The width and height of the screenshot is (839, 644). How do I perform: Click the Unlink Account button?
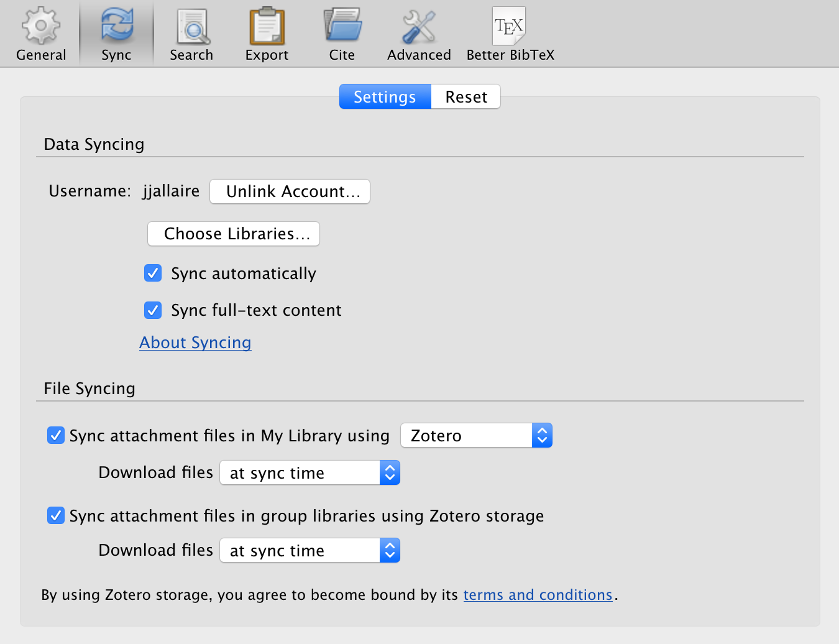290,191
